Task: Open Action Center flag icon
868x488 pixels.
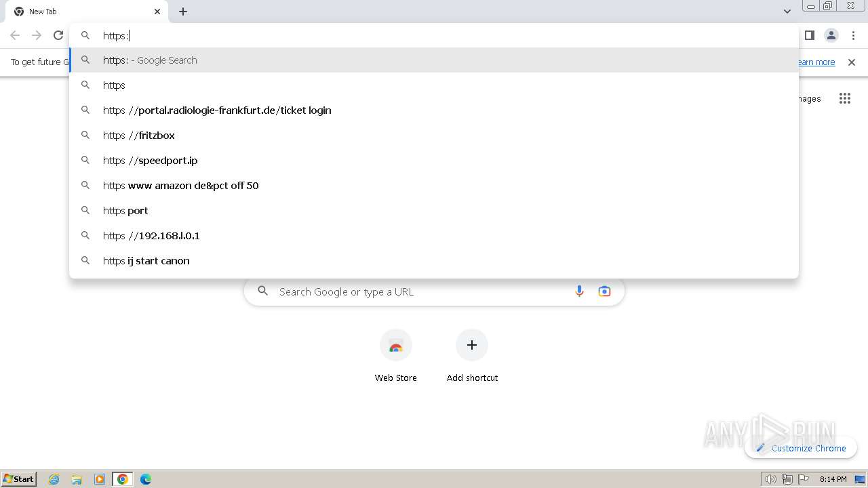Action: (x=804, y=479)
